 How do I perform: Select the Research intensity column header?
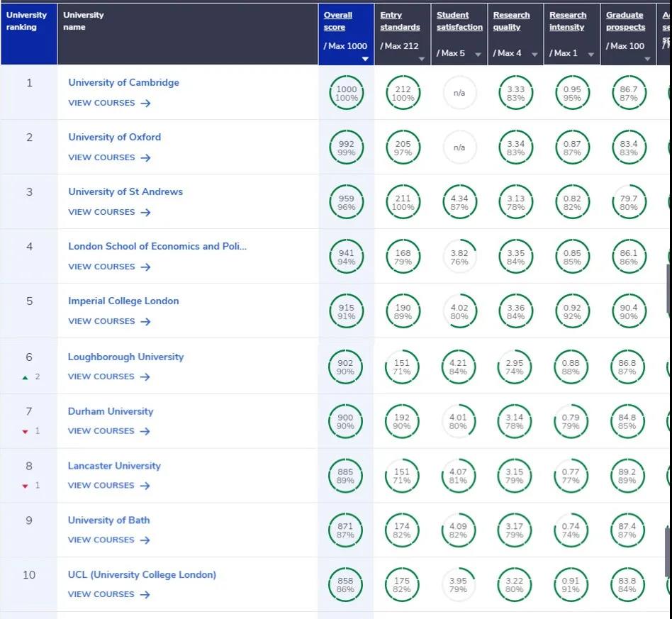point(568,21)
